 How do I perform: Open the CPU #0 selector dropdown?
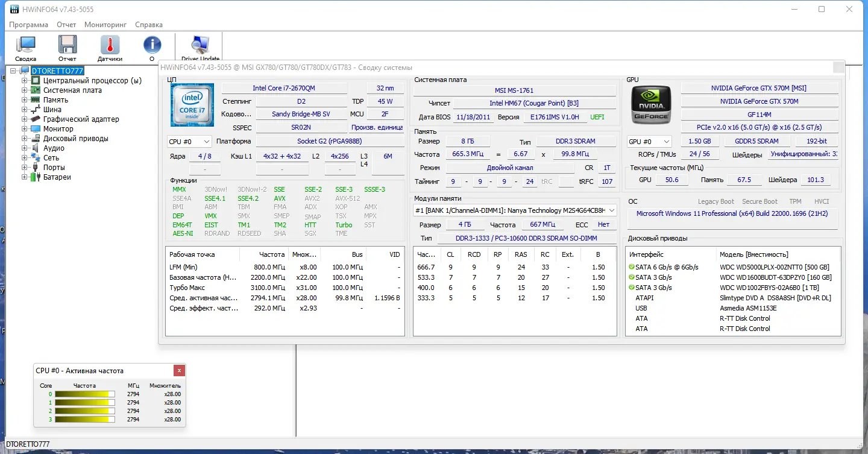[189, 142]
